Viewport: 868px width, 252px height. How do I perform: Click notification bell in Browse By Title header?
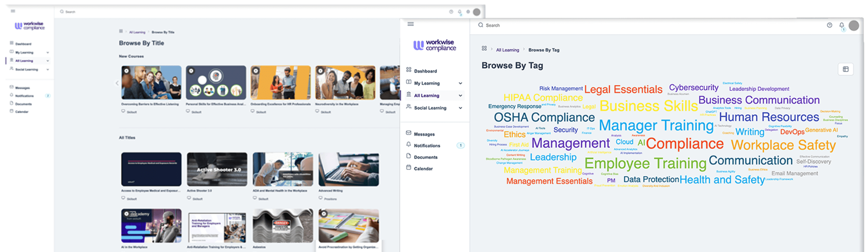(460, 12)
